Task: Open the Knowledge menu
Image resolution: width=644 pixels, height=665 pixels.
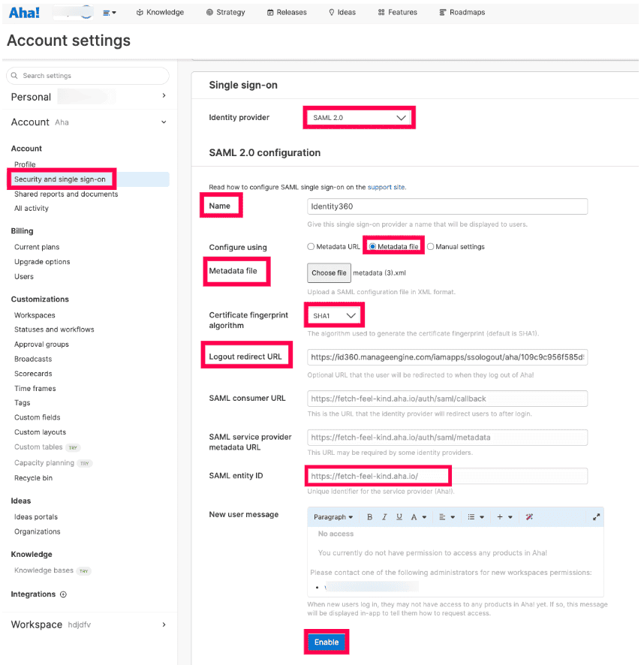Action: pos(160,12)
